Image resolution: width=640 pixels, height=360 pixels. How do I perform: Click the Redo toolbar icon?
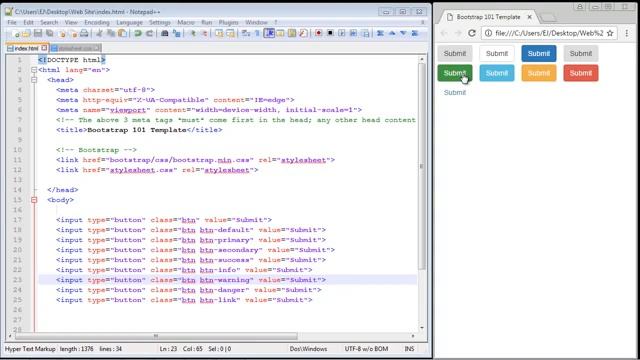click(149, 33)
